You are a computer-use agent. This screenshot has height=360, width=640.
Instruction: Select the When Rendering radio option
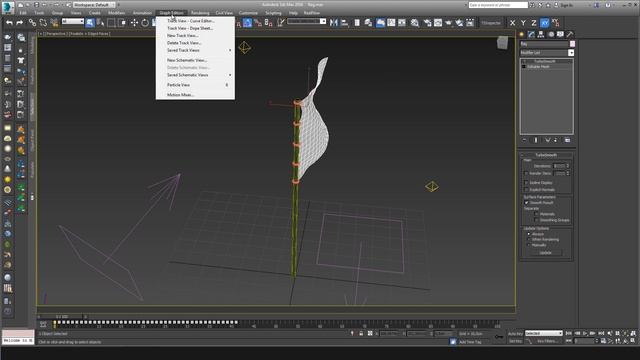[529, 240]
